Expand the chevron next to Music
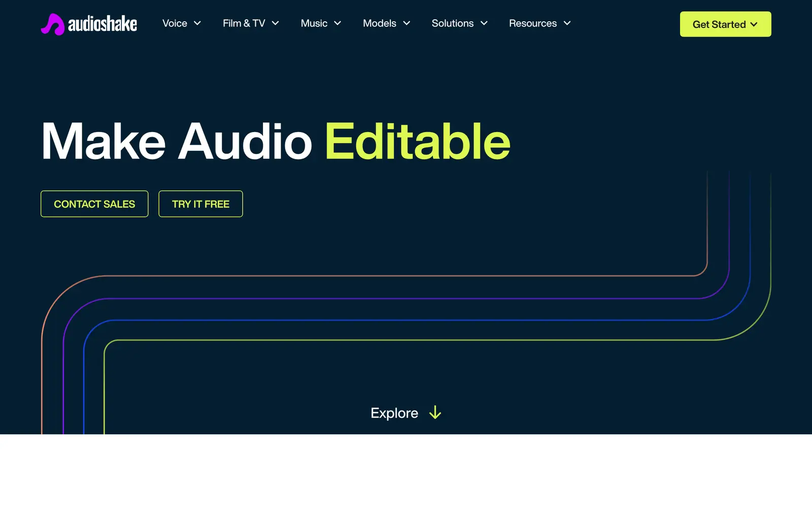The height and width of the screenshot is (508, 812). tap(337, 23)
